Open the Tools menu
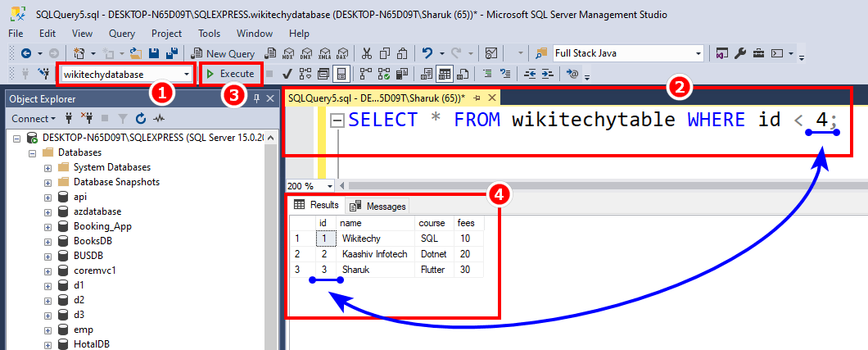 210,34
